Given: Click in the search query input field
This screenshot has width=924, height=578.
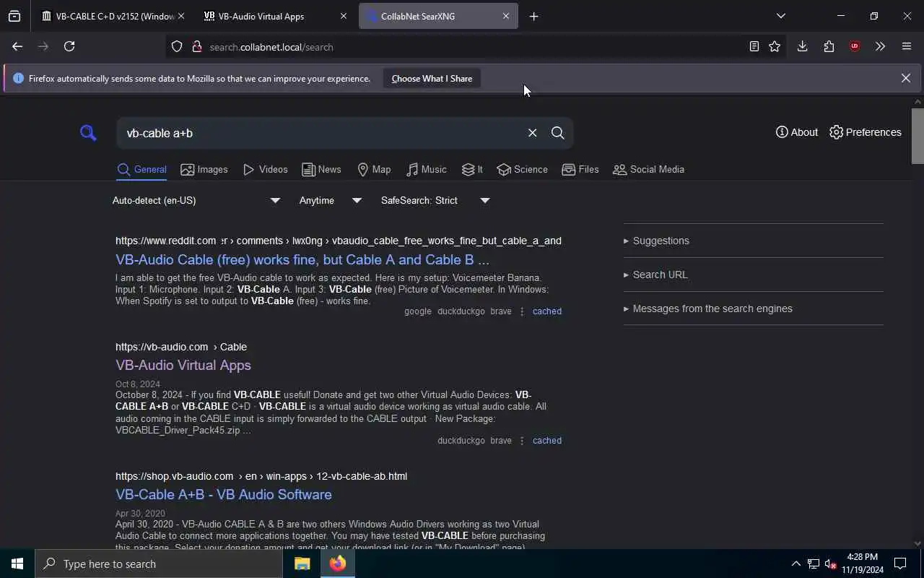Looking at the screenshot, I should [321, 133].
